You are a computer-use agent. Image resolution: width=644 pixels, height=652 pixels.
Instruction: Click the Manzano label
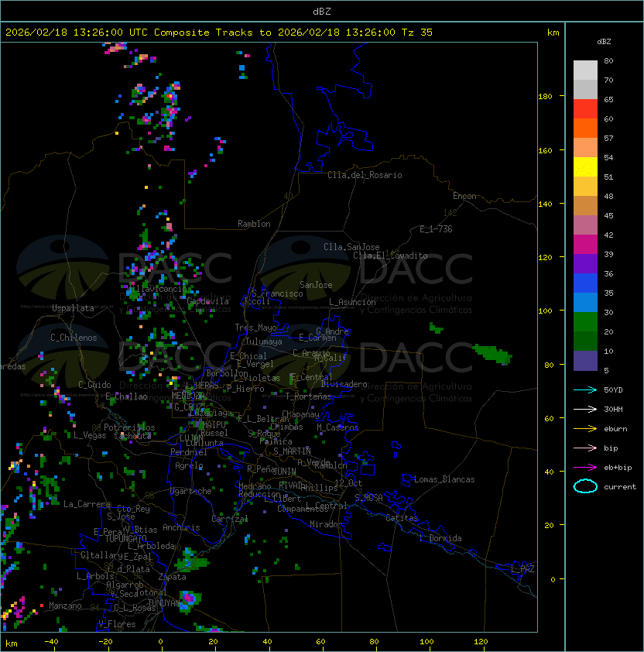tap(65, 606)
